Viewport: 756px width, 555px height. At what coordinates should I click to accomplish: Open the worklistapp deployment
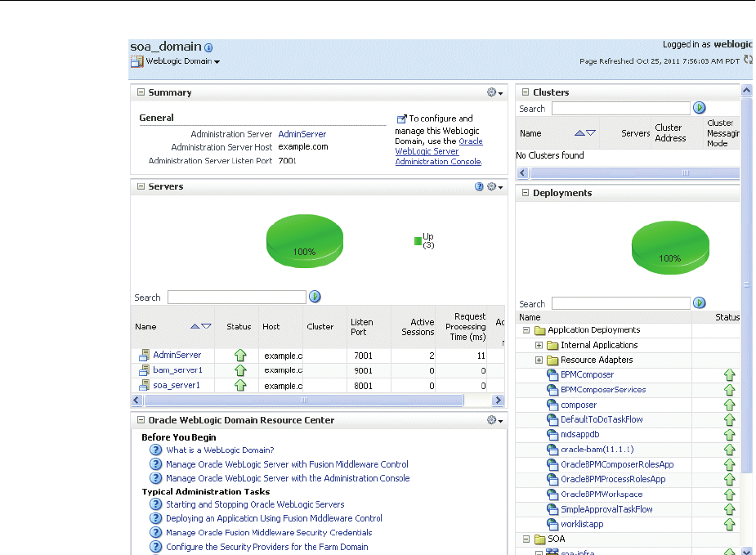pyautogui.click(x=582, y=524)
